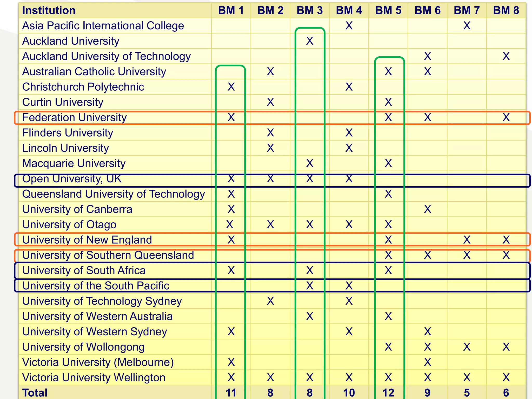Screen dimensions: 532x399
Task: Select the University of New England label
Action: (x=87, y=240)
